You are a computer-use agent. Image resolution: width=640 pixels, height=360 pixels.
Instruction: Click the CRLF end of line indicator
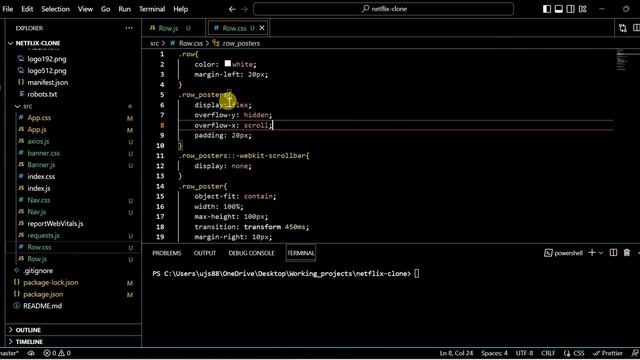pos(548,353)
